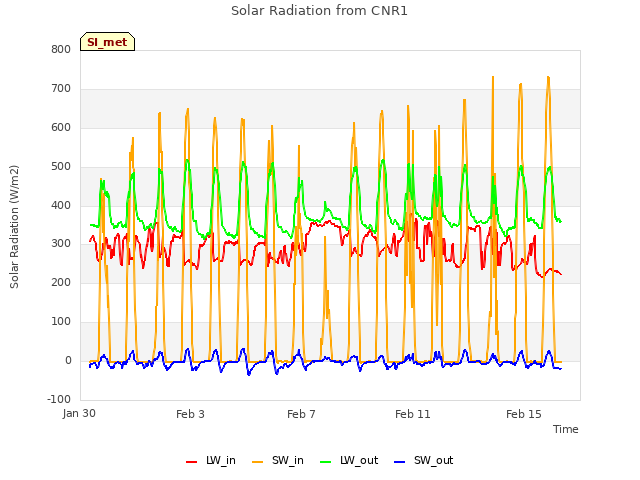The width and height of the screenshot is (640, 480).
Task: Click the small SW_in peak after Feb 7
Action: [x=325, y=237]
